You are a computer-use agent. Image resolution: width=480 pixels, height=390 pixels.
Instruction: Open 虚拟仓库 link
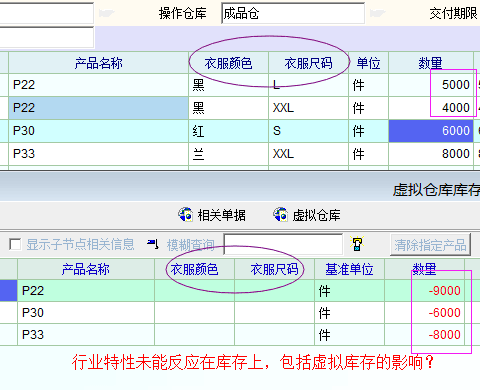pyautogui.click(x=316, y=215)
